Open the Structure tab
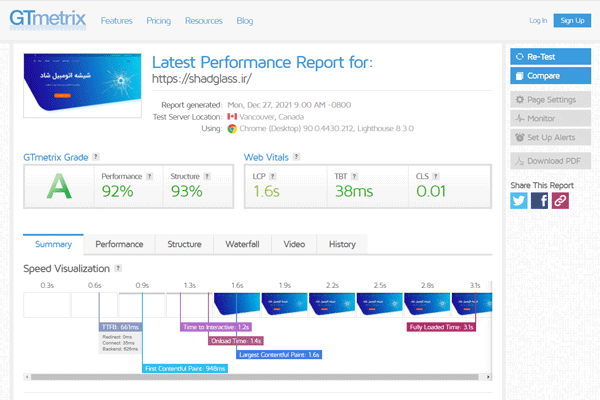Screen dimensions: 600x400 tap(184, 244)
